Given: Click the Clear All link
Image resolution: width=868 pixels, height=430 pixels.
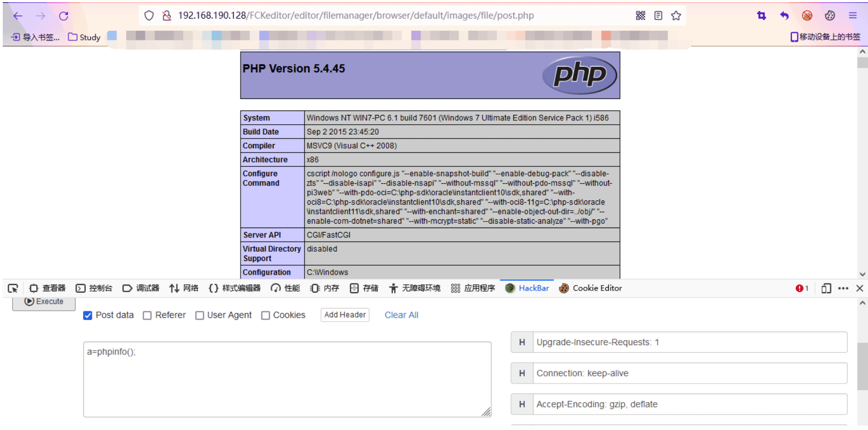Looking at the screenshot, I should (x=401, y=315).
